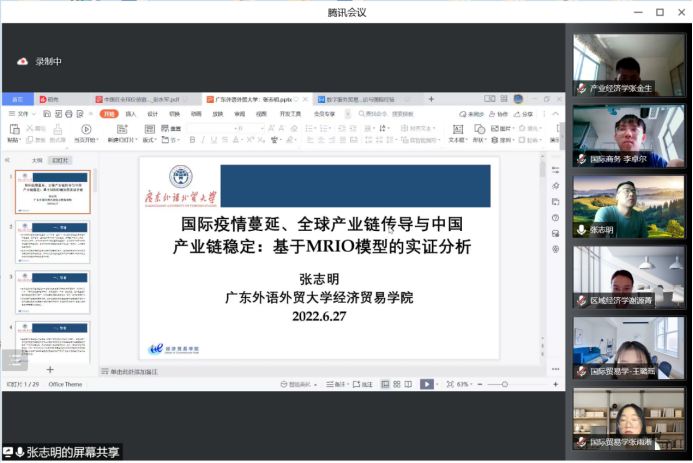
Task: Switch to reading view icon
Action: (407, 384)
